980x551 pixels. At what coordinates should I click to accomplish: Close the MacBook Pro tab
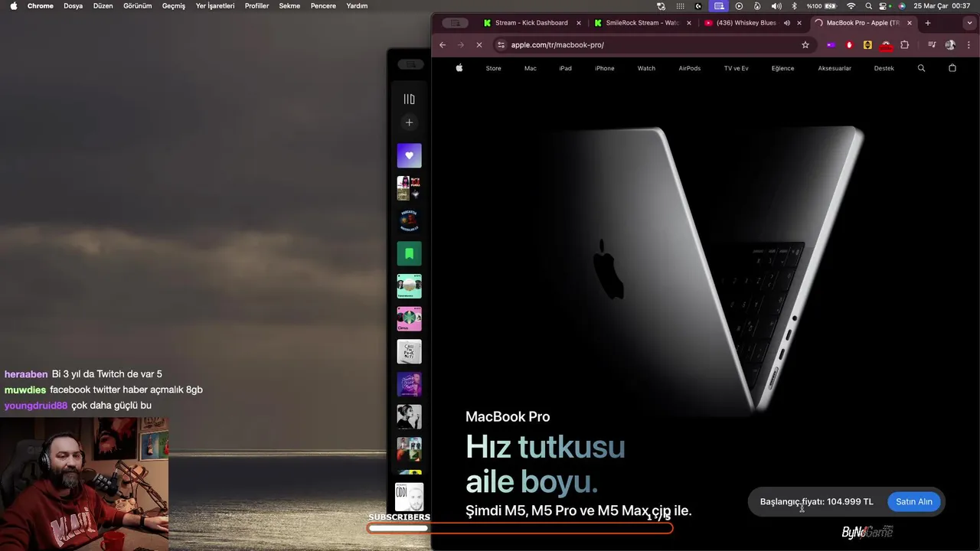[x=910, y=23]
